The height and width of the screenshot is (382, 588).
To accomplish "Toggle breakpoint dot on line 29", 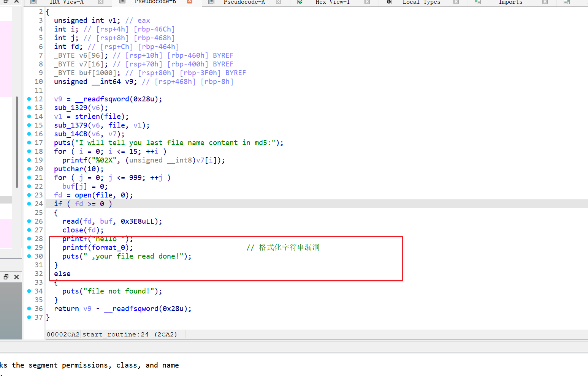I will click(x=29, y=248).
